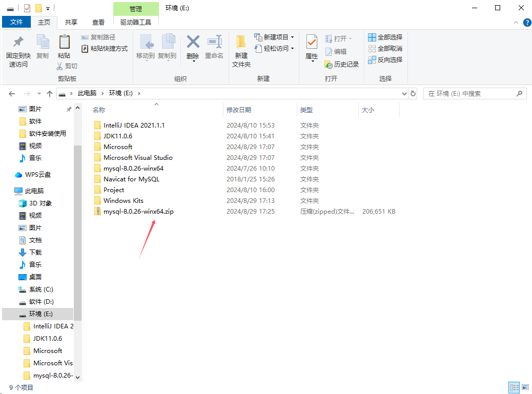Click Invert selection (反向选择)

point(385,59)
